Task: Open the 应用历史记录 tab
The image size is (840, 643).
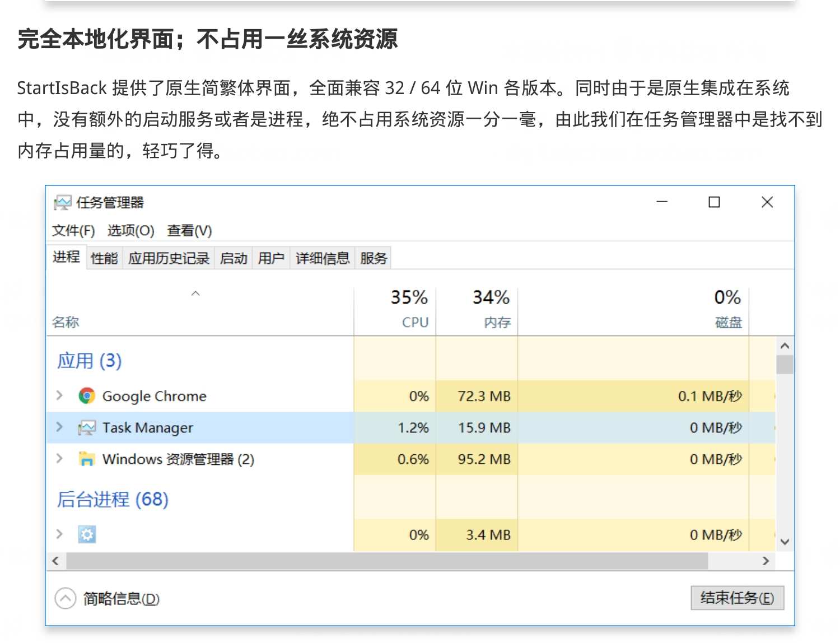Action: tap(169, 258)
